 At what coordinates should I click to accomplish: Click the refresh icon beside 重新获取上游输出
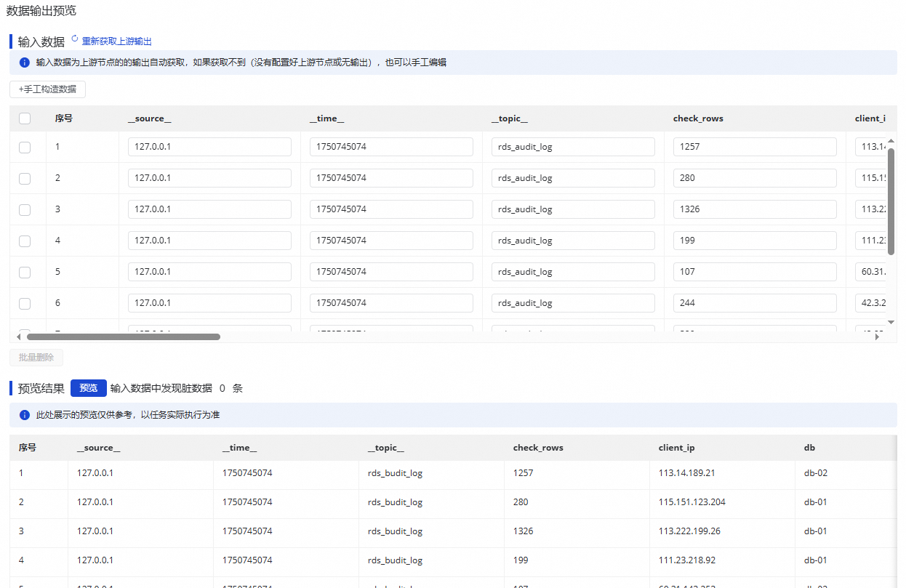74,39
